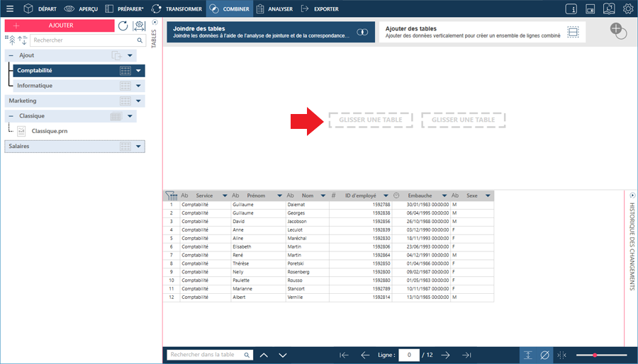Click the Ajouter button
This screenshot has width=638, height=364.
[x=60, y=25]
